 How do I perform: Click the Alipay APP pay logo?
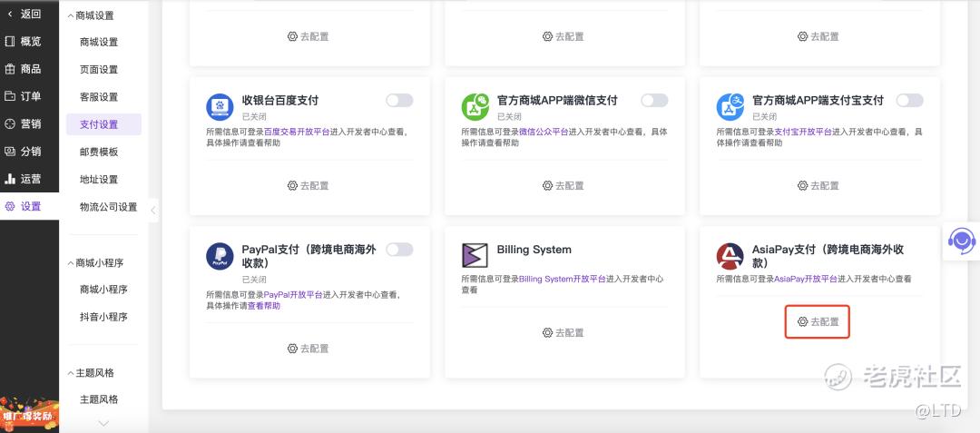[x=730, y=107]
